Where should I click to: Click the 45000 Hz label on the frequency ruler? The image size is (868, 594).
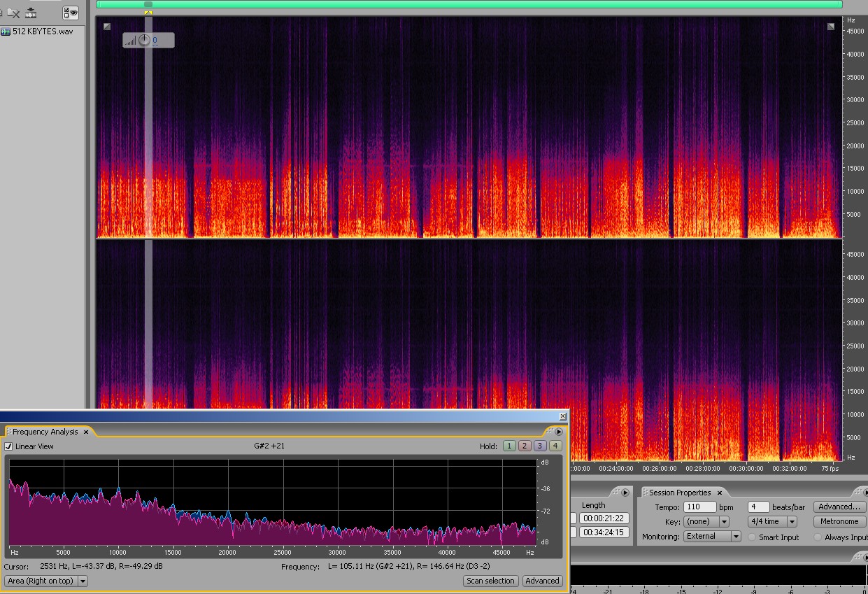(855, 31)
